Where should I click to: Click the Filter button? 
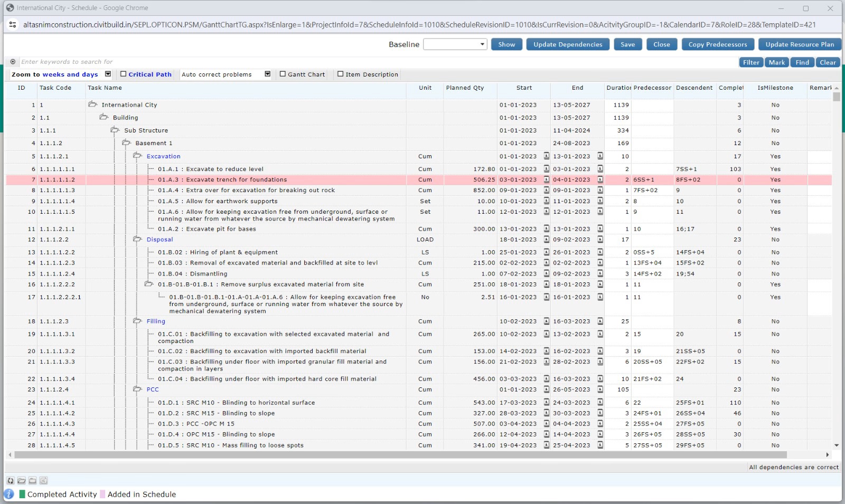click(751, 62)
